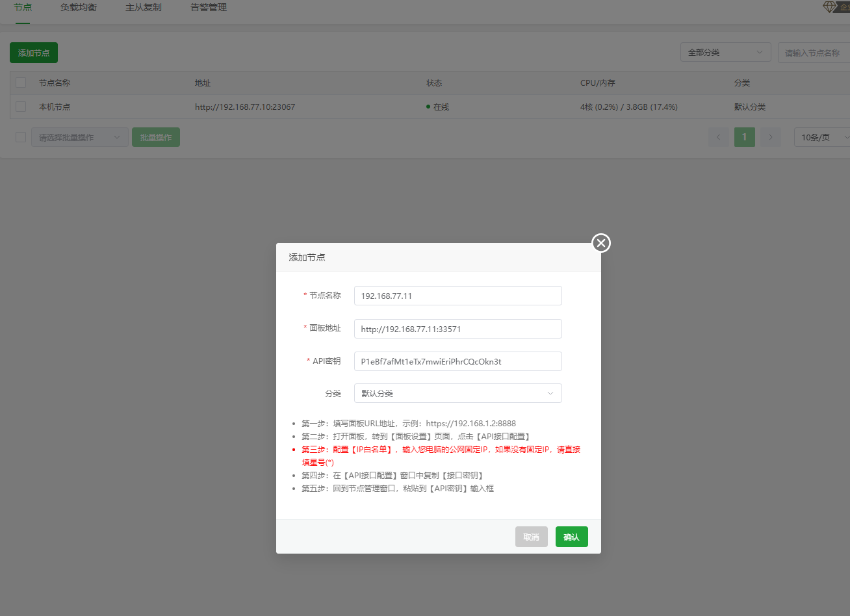Check the select-all checkbox in the table header
The width and height of the screenshot is (850, 616).
coord(19,83)
